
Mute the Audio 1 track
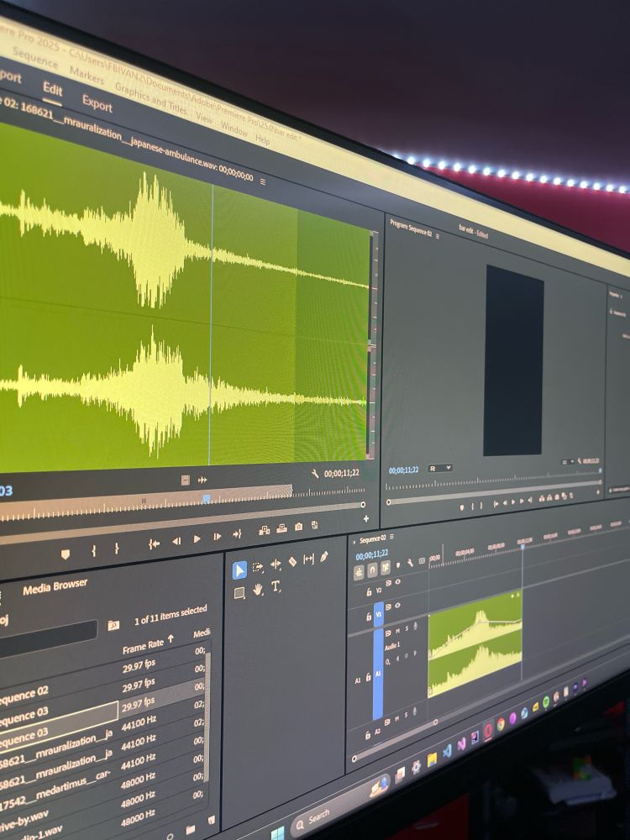pyautogui.click(x=397, y=631)
